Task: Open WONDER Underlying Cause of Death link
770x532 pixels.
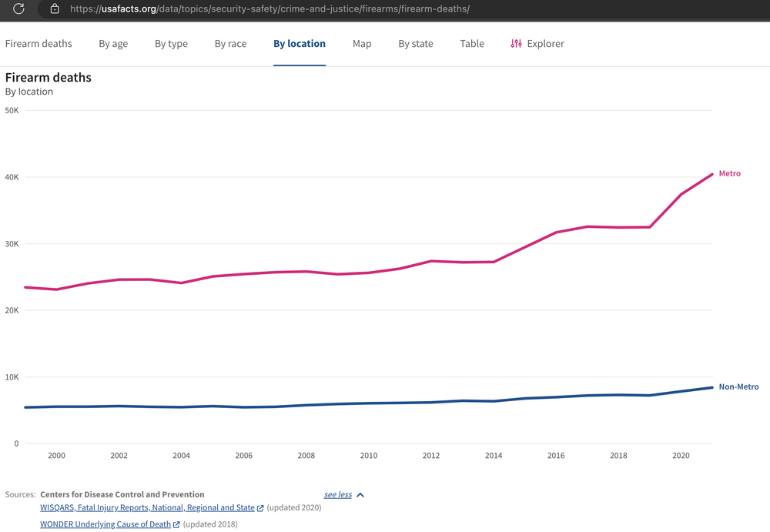Action: pyautogui.click(x=105, y=524)
